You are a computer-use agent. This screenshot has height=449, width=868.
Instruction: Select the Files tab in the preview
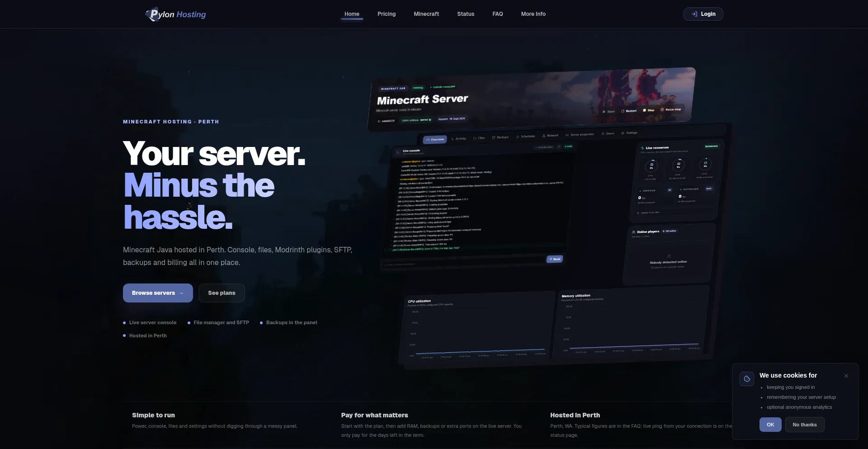[x=479, y=138]
